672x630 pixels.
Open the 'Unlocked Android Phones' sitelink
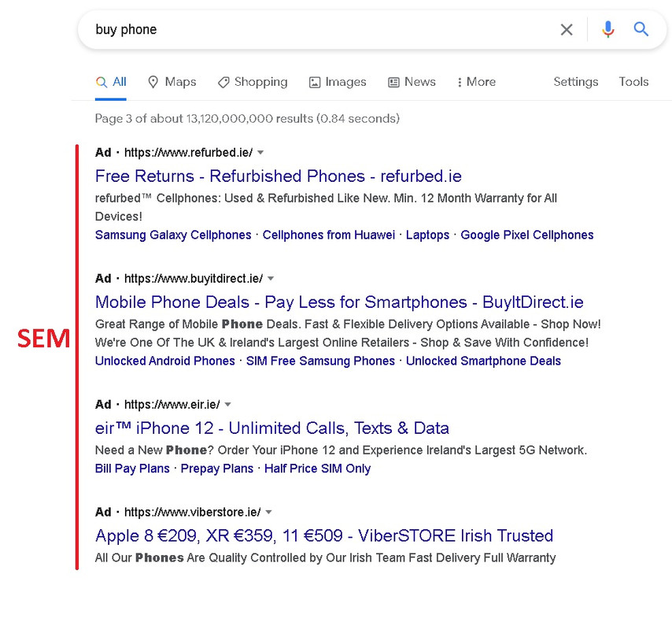165,361
